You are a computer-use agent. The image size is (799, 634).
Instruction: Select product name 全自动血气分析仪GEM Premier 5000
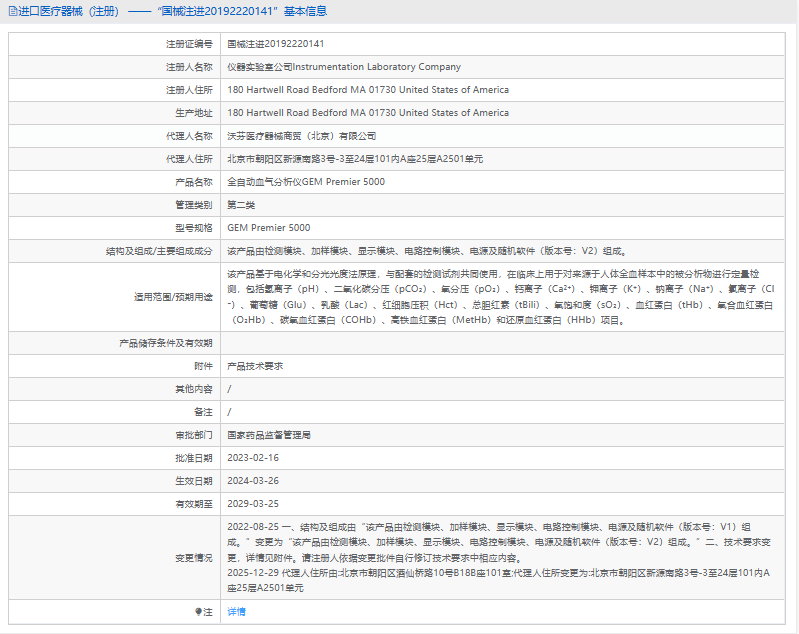pyautogui.click(x=306, y=182)
